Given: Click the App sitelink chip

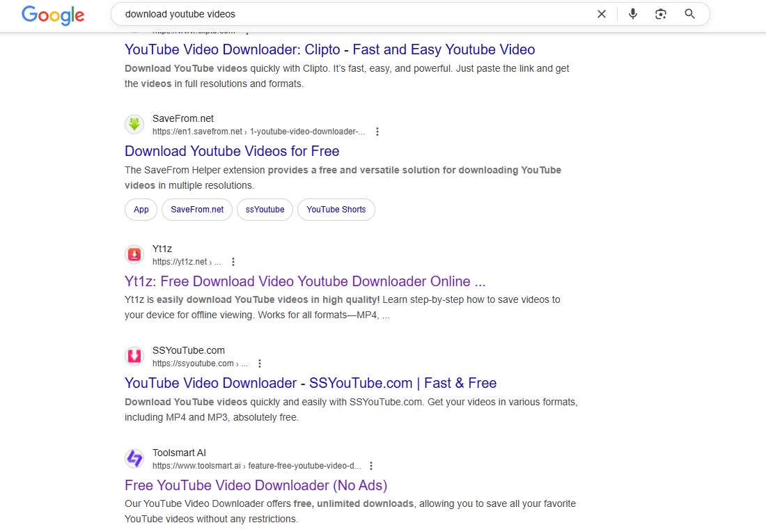Looking at the screenshot, I should (141, 210).
